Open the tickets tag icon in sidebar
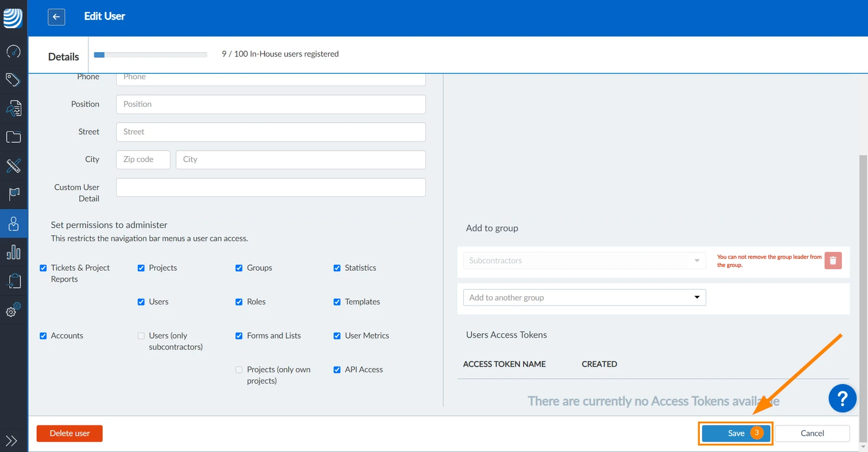 click(x=14, y=80)
